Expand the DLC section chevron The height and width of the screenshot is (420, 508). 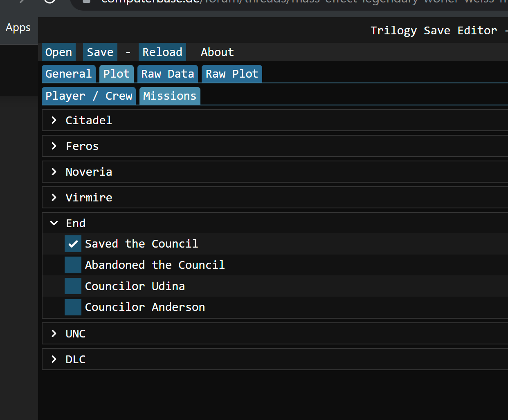click(54, 359)
